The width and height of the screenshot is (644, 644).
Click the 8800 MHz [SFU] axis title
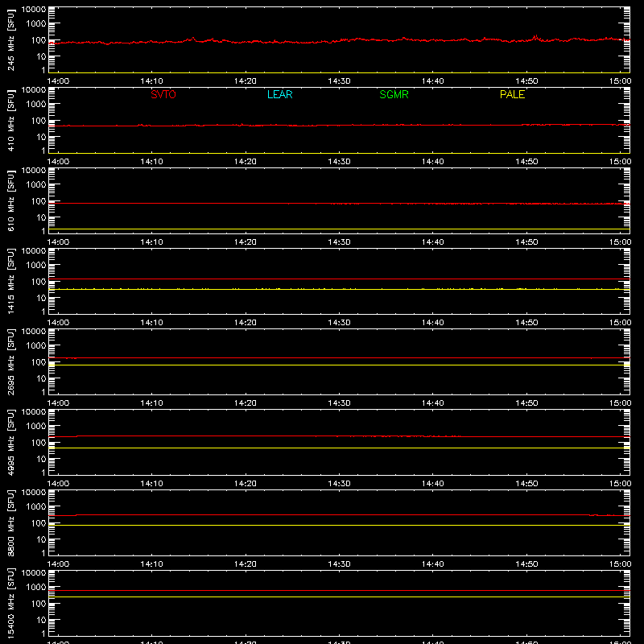tap(10, 522)
